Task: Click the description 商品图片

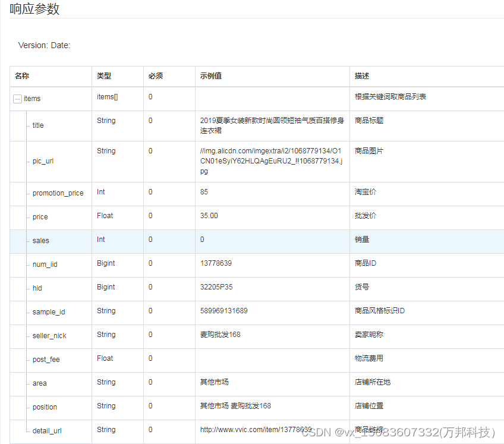Action: (369, 151)
